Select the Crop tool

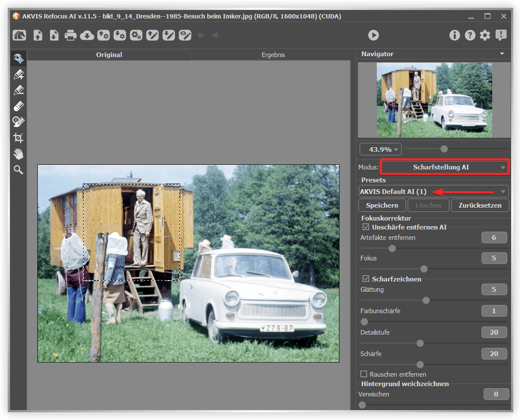[18, 138]
